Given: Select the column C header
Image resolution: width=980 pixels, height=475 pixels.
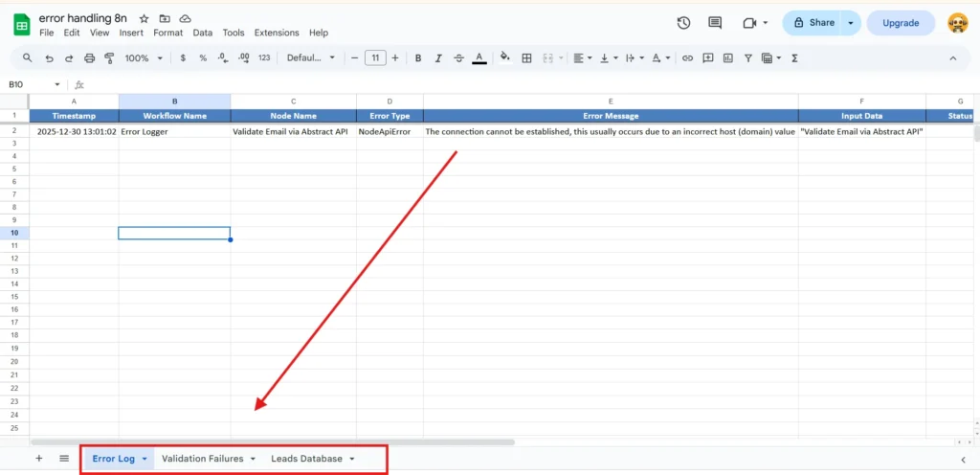Looking at the screenshot, I should point(293,102).
